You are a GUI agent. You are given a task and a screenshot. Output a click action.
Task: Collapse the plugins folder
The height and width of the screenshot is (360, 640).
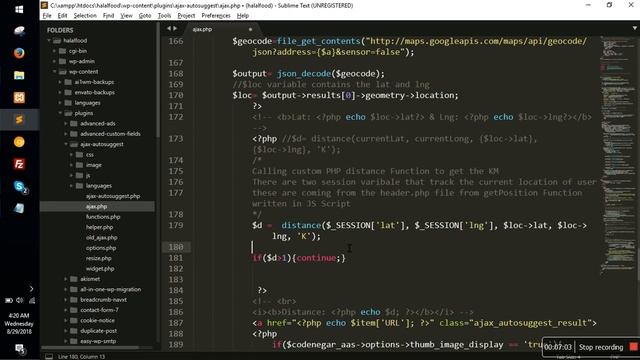point(60,113)
